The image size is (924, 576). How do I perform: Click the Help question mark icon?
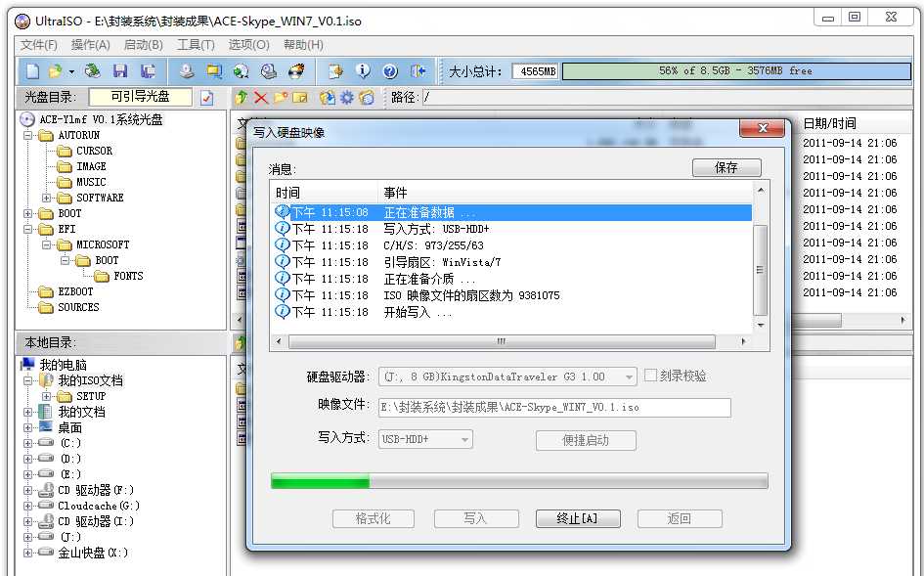pyautogui.click(x=390, y=71)
